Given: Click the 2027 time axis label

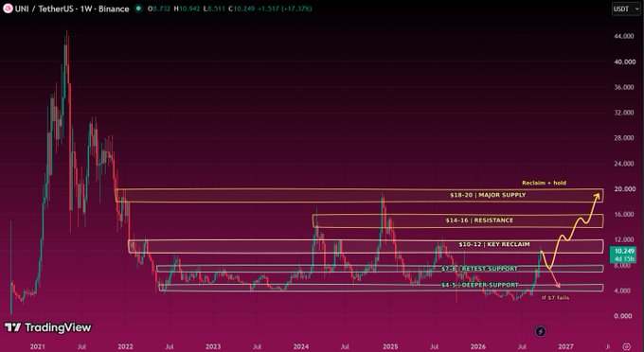Looking at the screenshot, I should pos(565,346).
